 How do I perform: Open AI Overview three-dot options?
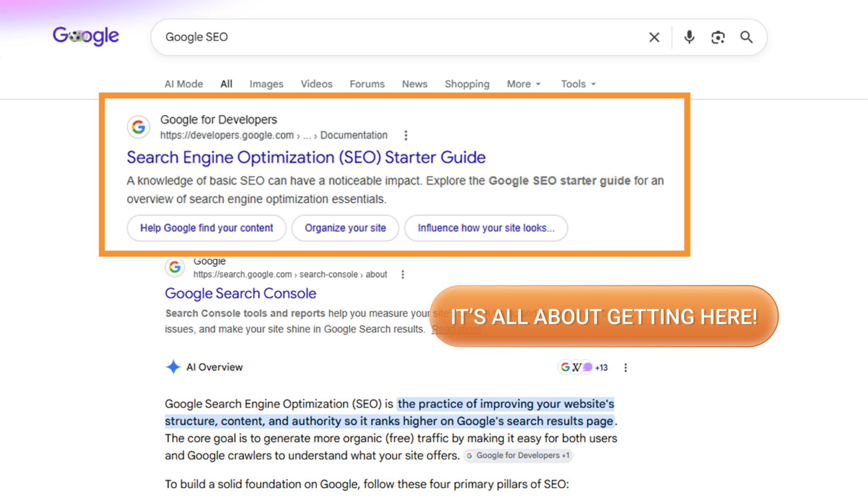pyautogui.click(x=626, y=368)
